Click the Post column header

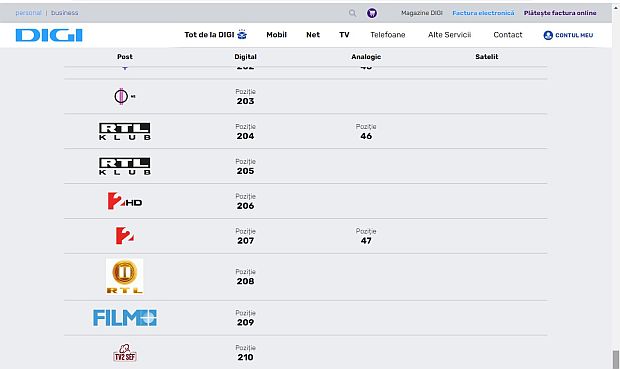pos(125,57)
